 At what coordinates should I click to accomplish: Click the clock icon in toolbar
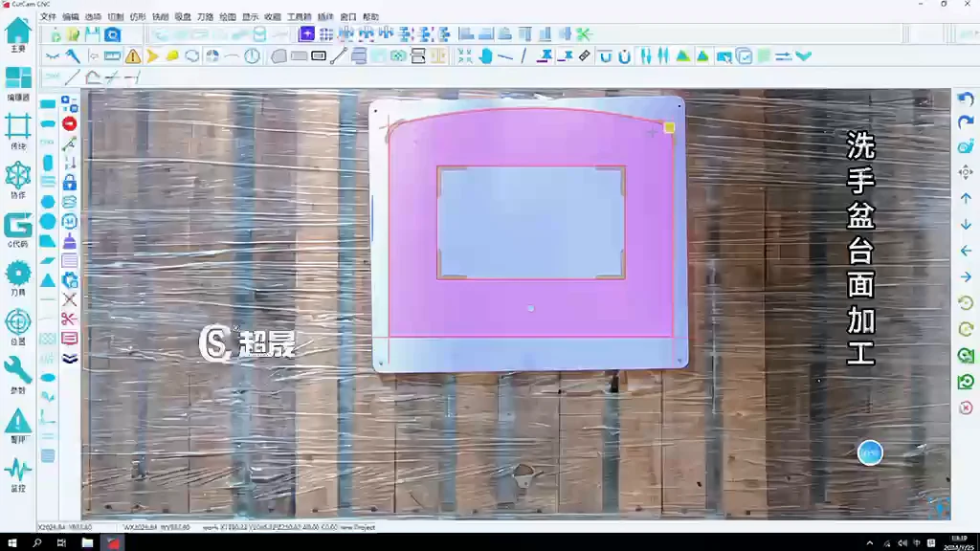click(252, 56)
